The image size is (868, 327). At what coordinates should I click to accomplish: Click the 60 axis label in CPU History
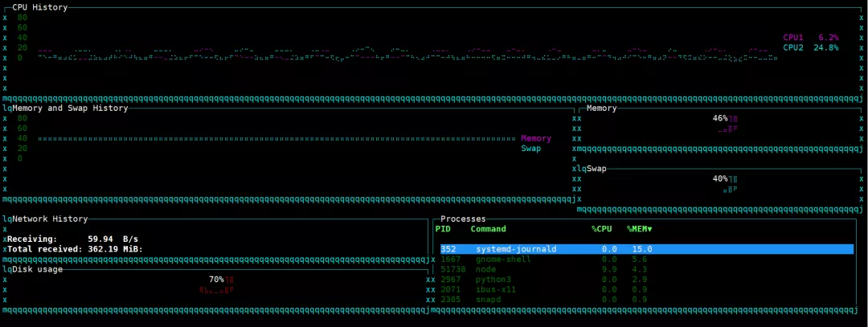click(23, 27)
